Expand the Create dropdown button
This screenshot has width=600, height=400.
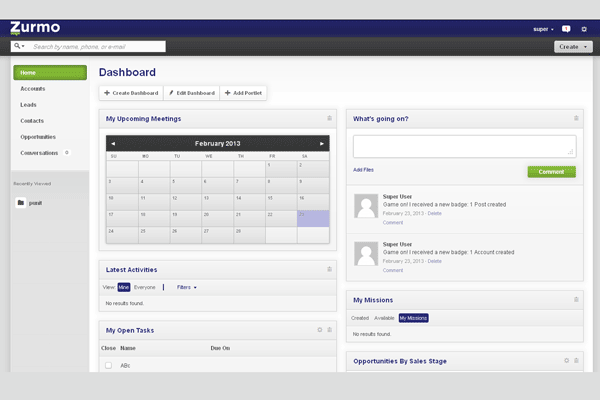[x=573, y=46]
